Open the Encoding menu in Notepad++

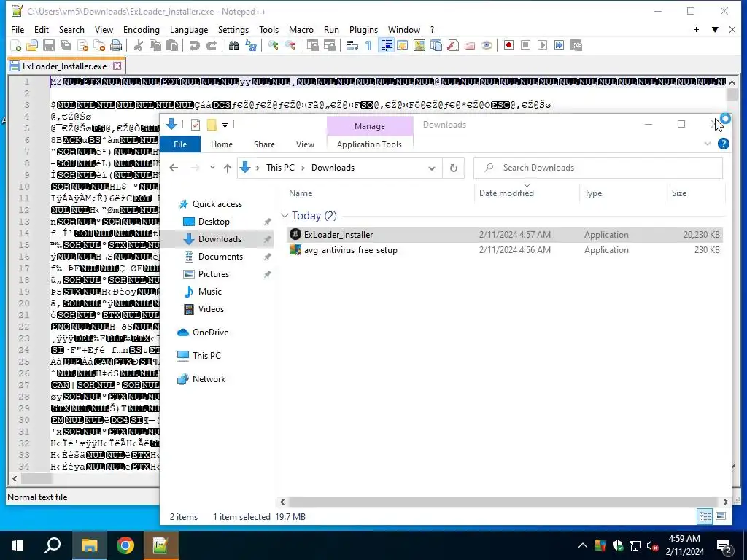click(x=141, y=29)
